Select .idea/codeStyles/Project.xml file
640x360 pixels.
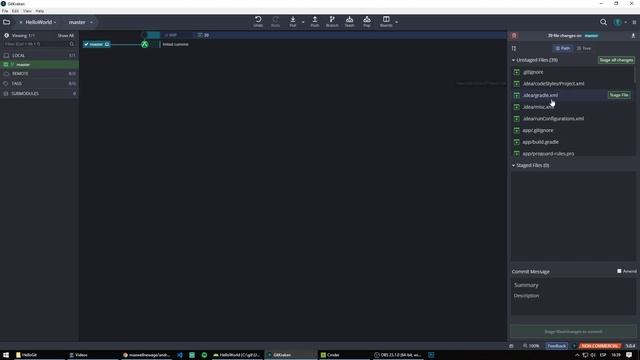573,84
